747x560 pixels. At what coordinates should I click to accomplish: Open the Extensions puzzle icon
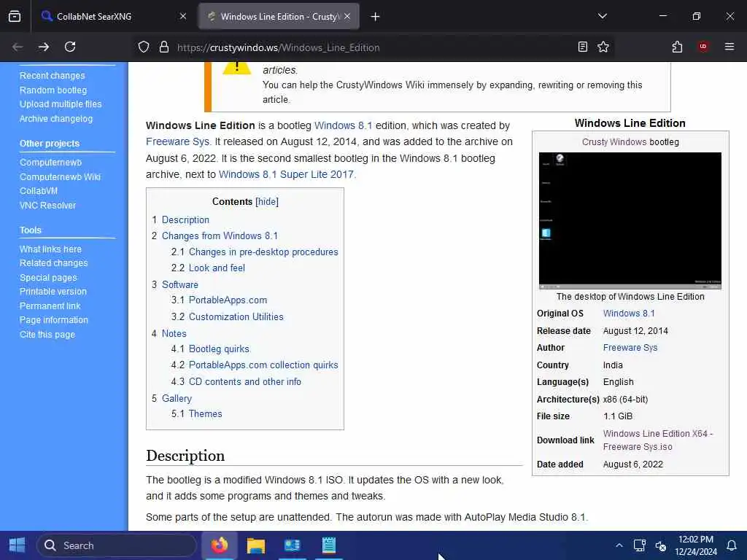677,47
